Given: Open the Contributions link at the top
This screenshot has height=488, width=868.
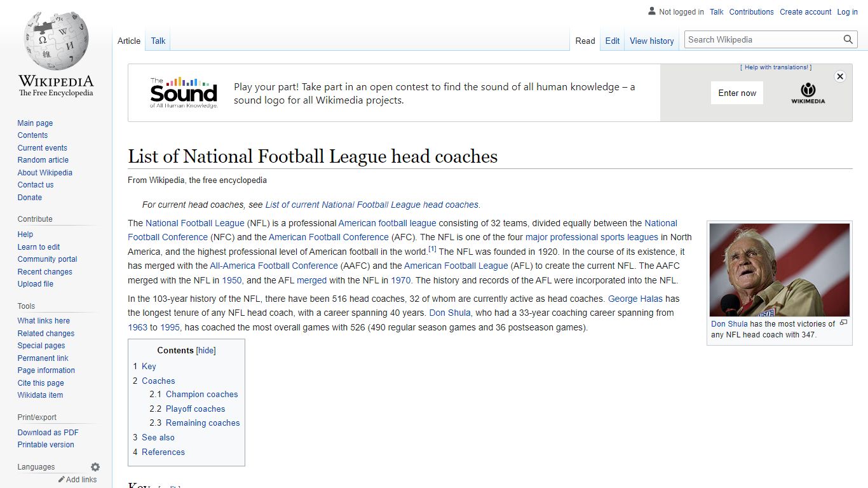Looking at the screenshot, I should [x=751, y=12].
